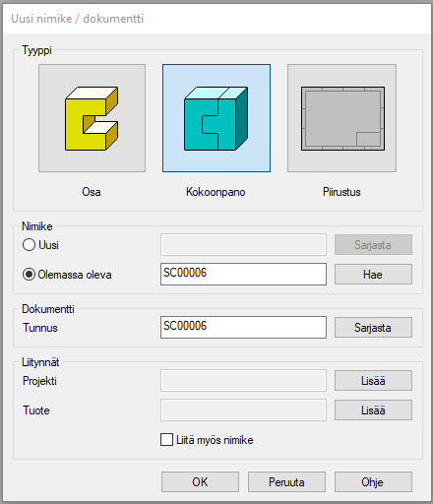433x504 pixels.
Task: Cancel with the Peruuta button
Action: (286, 482)
